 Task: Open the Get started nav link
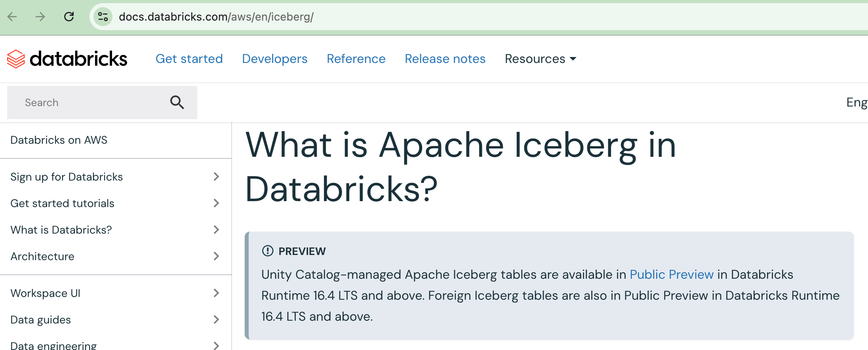pos(189,59)
